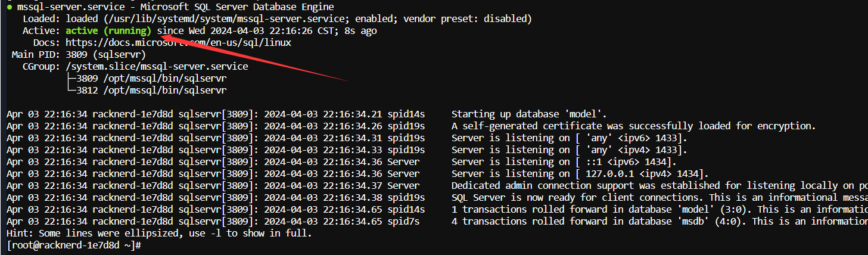Select the 3812 sqlservr process tree entry

coord(151,90)
